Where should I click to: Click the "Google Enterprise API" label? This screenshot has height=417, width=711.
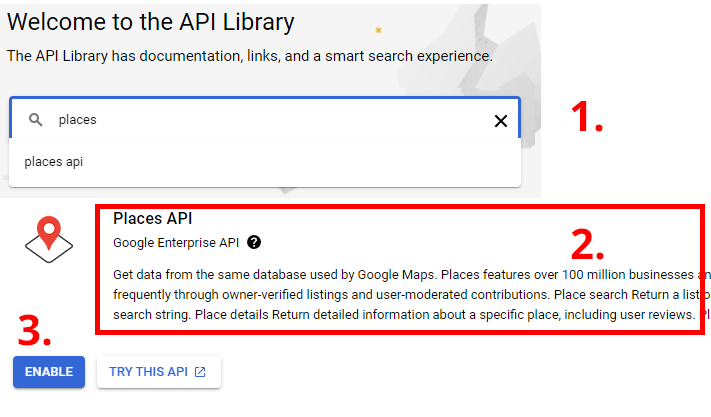pyautogui.click(x=175, y=242)
